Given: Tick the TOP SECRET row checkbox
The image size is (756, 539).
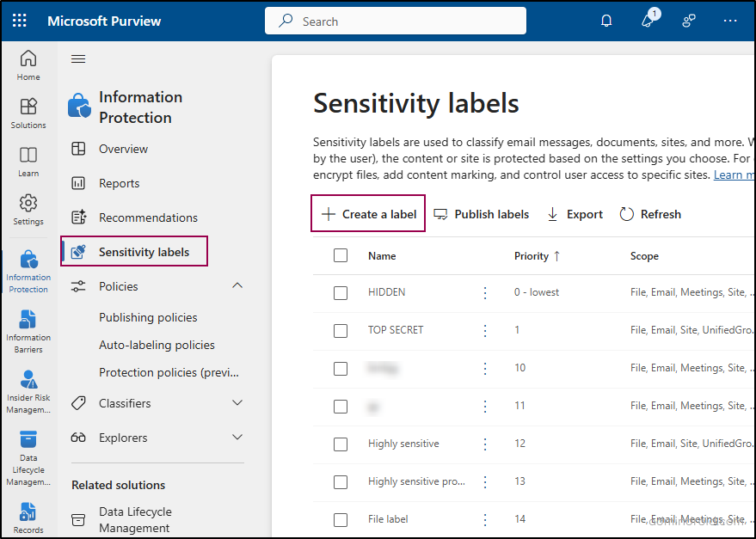Looking at the screenshot, I should pyautogui.click(x=341, y=331).
